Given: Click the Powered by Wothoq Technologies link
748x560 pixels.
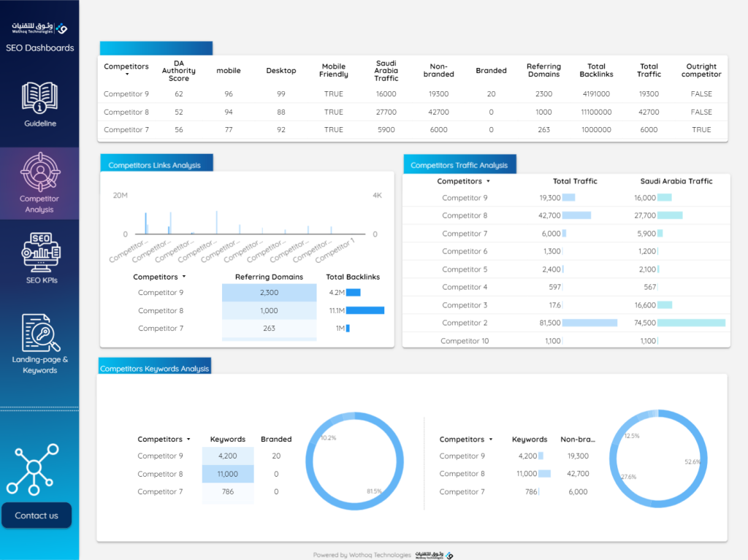Looking at the screenshot, I should 362,554.
